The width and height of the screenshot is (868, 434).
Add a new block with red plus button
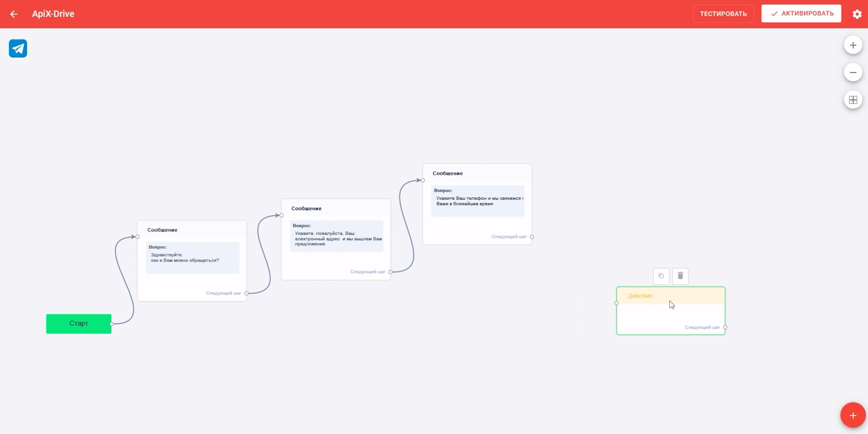(853, 415)
